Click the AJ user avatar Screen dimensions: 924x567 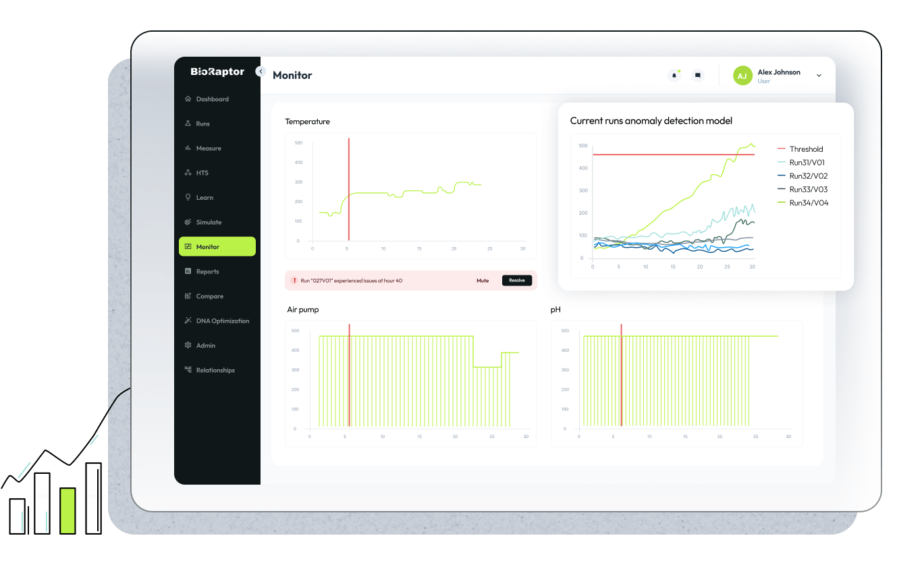click(742, 76)
